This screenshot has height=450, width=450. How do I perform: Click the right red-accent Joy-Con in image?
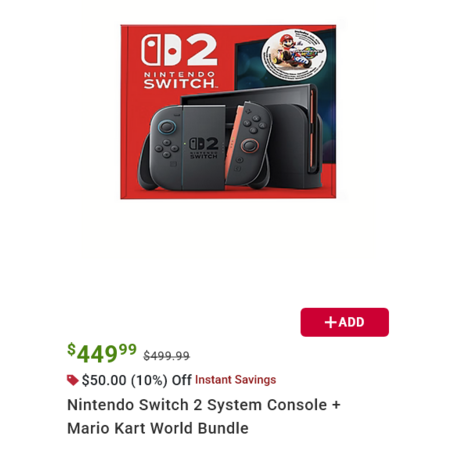[250, 142]
